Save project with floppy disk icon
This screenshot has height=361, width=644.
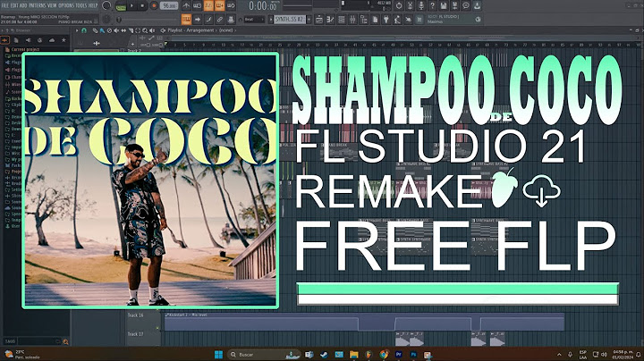click(x=444, y=5)
